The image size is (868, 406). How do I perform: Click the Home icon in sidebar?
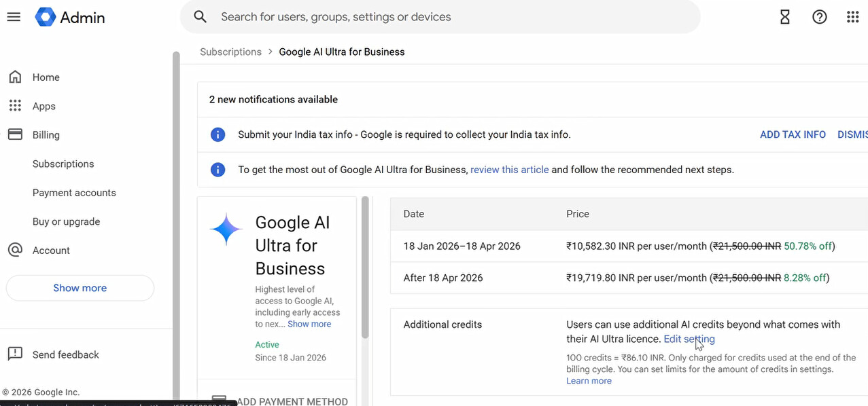(15, 77)
